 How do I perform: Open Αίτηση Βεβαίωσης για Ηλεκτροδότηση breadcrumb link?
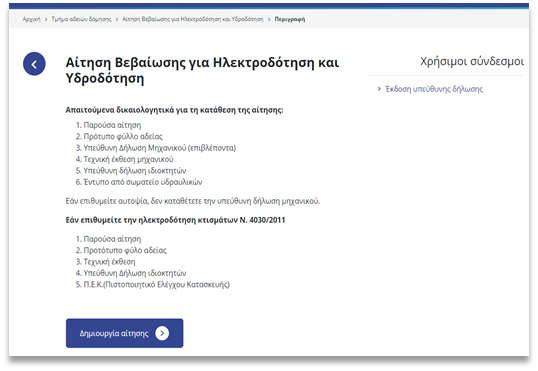point(193,19)
